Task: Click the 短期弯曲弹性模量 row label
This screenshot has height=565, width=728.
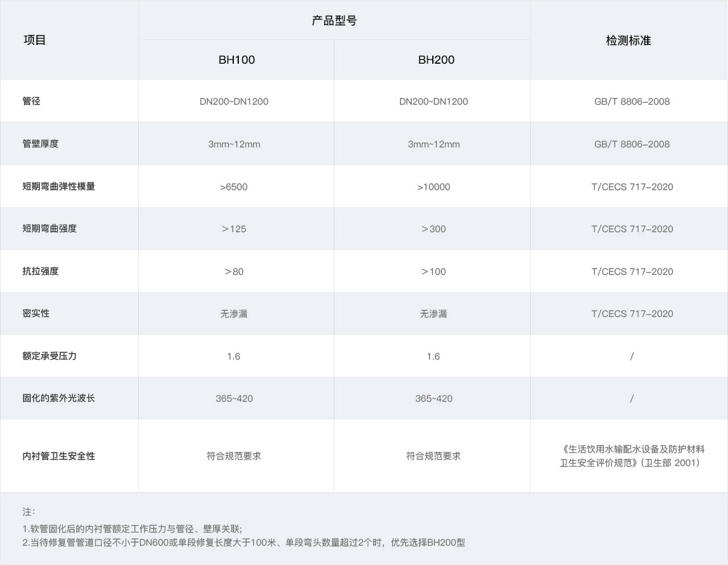Action: click(59, 187)
